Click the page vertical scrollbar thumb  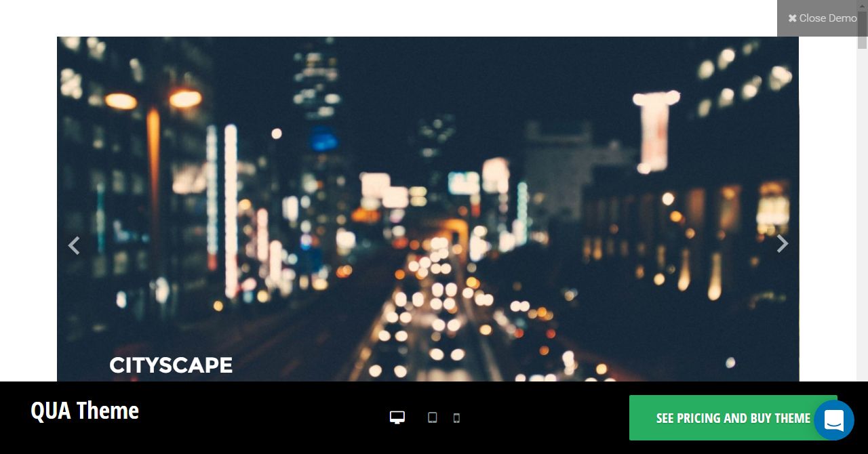pyautogui.click(x=862, y=30)
